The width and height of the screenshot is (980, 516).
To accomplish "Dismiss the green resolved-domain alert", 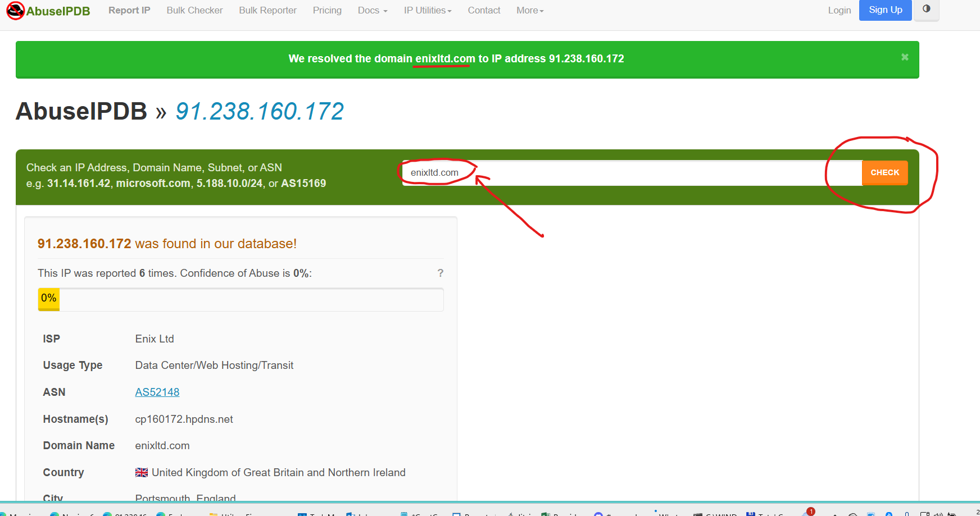I will point(905,57).
